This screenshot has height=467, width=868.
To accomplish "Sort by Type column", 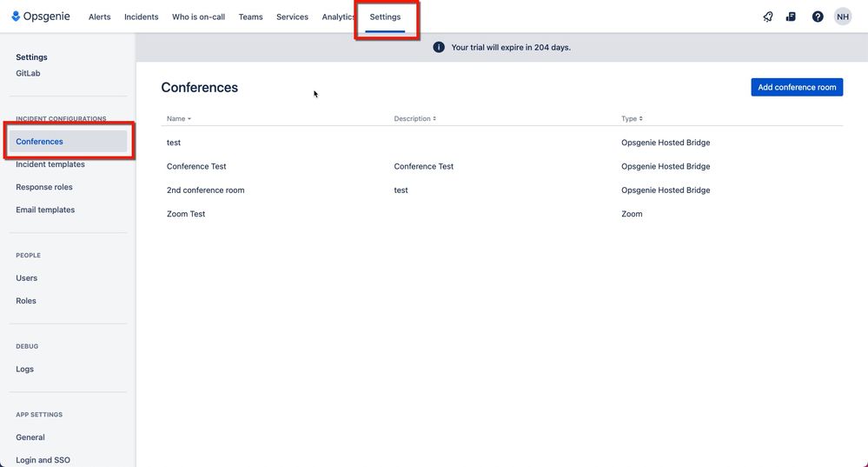I will click(632, 118).
